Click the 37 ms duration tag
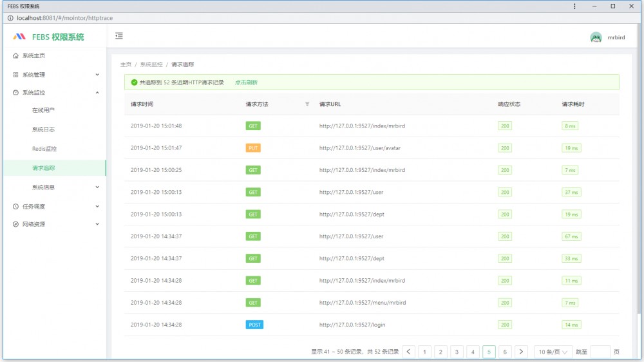This screenshot has width=644, height=362. (571, 193)
